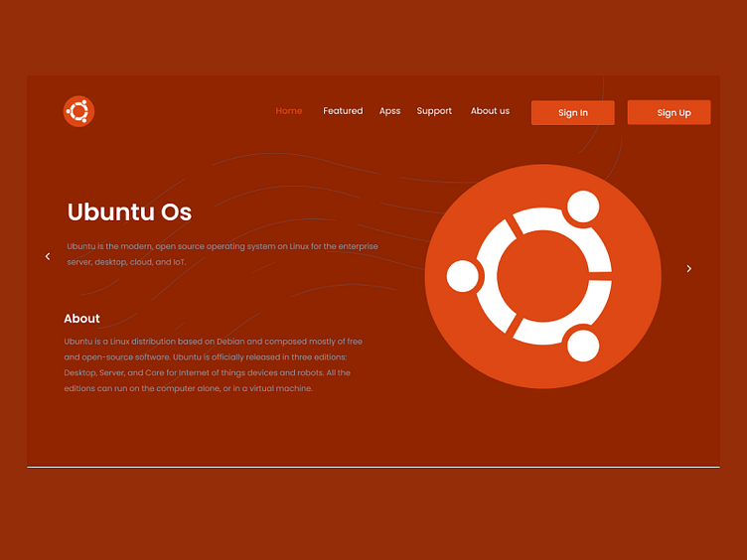Select the 'About' section heading

[x=81, y=319]
